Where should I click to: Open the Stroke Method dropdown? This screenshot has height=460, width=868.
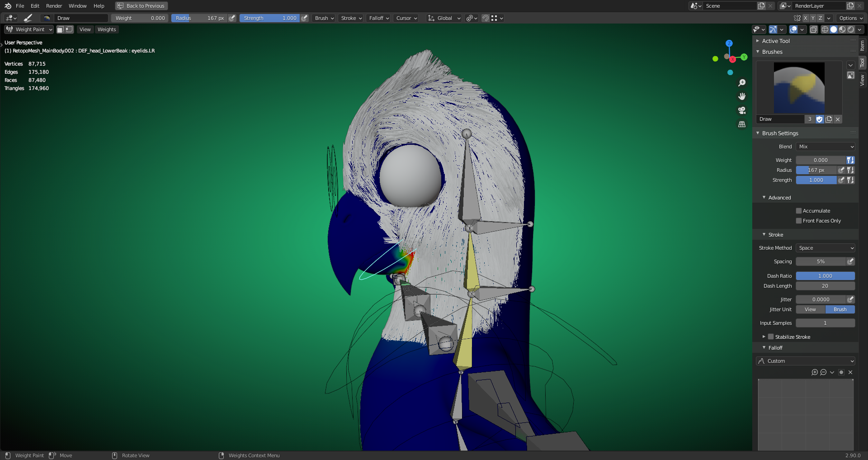tap(825, 248)
